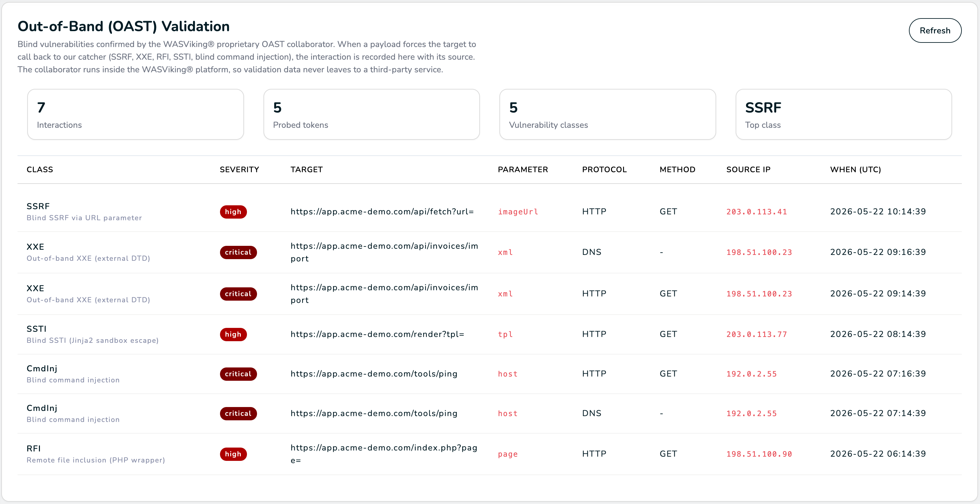The height and width of the screenshot is (504, 980).
Task: Select the Interactions stat card
Action: 135,114
